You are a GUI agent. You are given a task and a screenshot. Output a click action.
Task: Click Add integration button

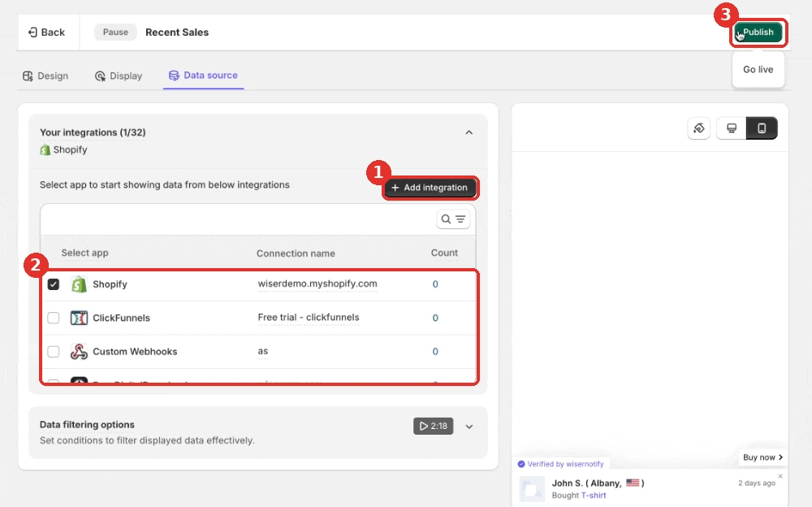point(430,188)
